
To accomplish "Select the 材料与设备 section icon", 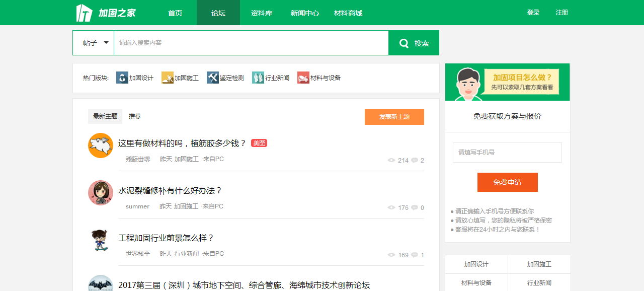I will point(303,78).
